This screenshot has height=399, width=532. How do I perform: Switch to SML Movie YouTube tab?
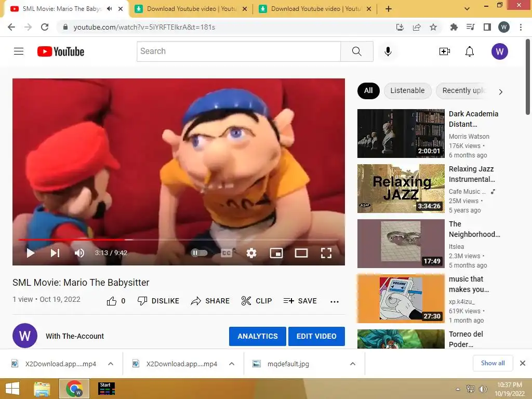pyautogui.click(x=61, y=9)
